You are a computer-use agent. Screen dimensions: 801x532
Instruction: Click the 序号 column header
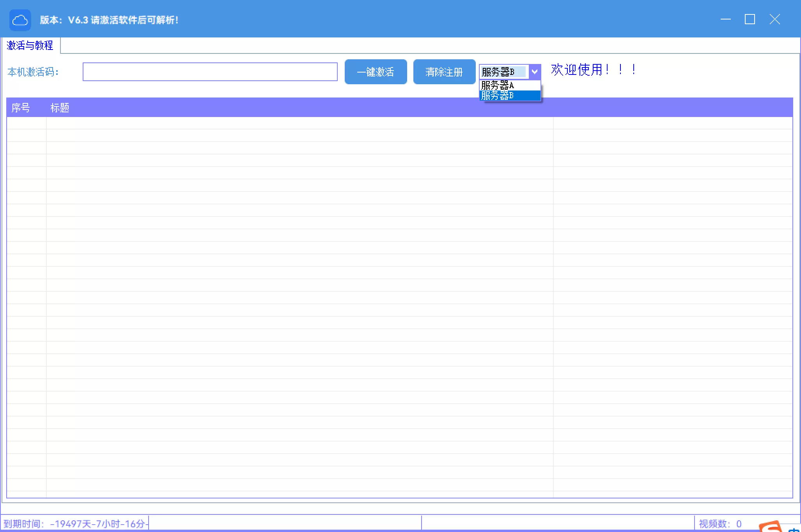21,108
